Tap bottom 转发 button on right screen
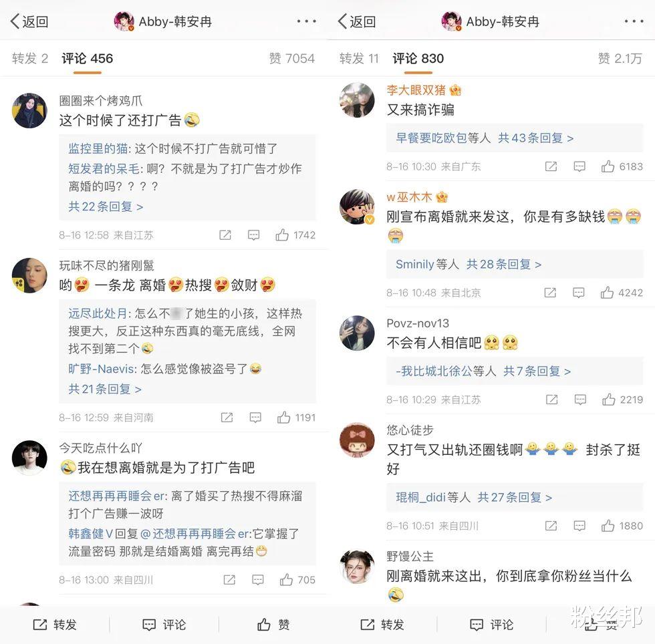 point(382,625)
